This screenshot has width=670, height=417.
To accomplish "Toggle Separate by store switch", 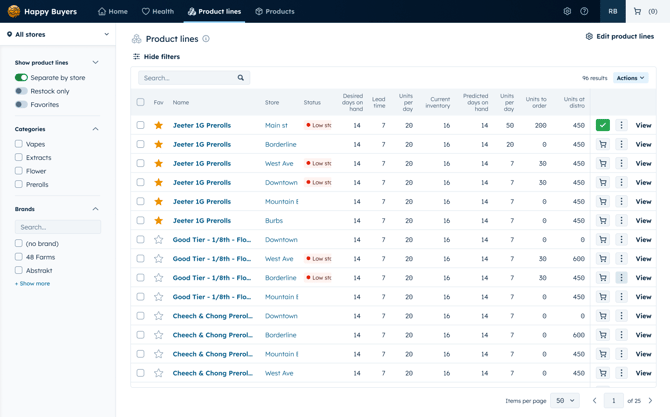I will tap(21, 77).
